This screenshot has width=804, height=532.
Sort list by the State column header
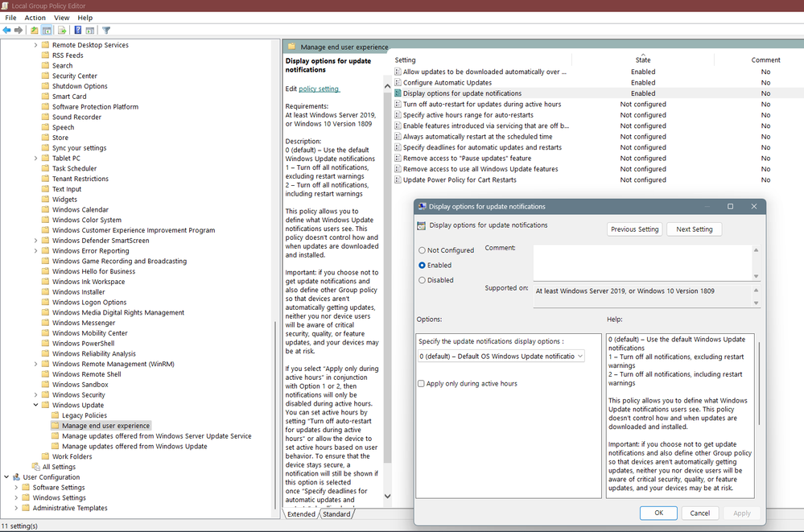642,60
